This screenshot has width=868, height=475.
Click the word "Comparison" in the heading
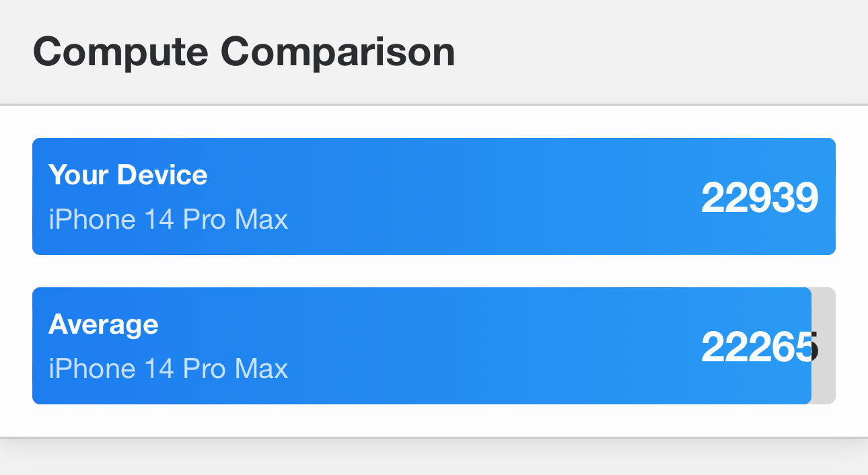click(337, 52)
